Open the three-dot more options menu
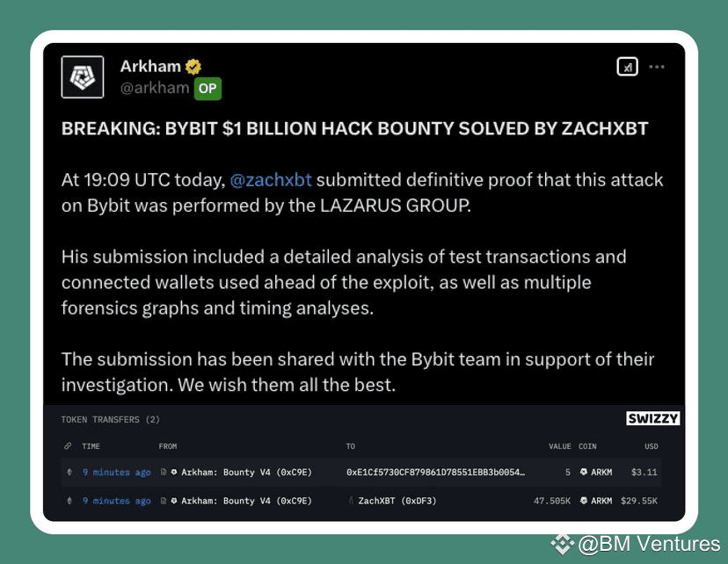 [x=656, y=67]
